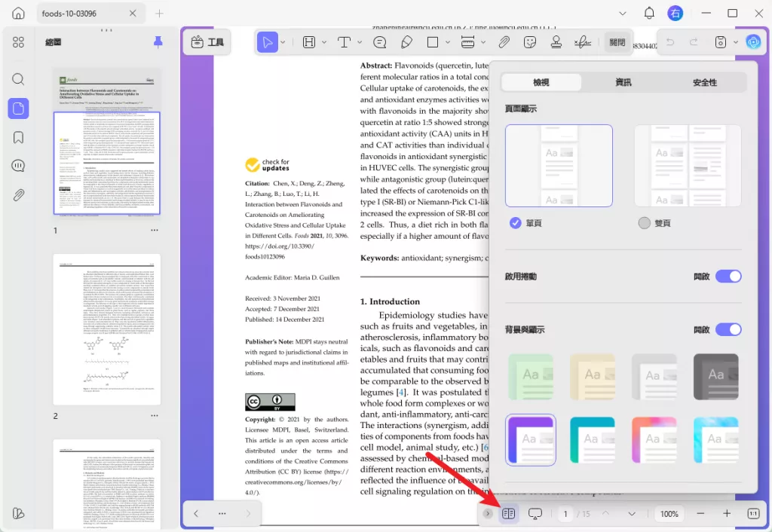772x532 pixels.
Task: Choose the teal background theme swatch
Action: (593, 440)
